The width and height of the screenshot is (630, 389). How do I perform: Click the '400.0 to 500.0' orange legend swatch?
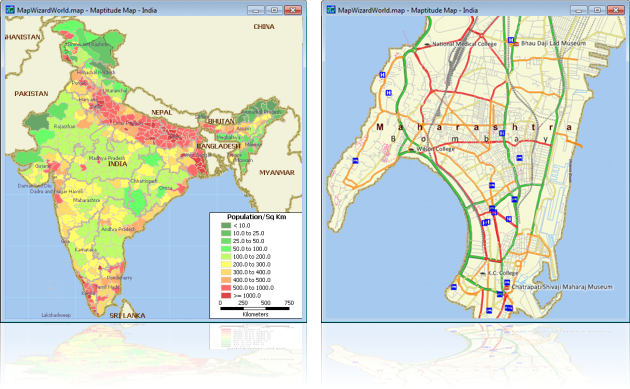click(x=226, y=280)
